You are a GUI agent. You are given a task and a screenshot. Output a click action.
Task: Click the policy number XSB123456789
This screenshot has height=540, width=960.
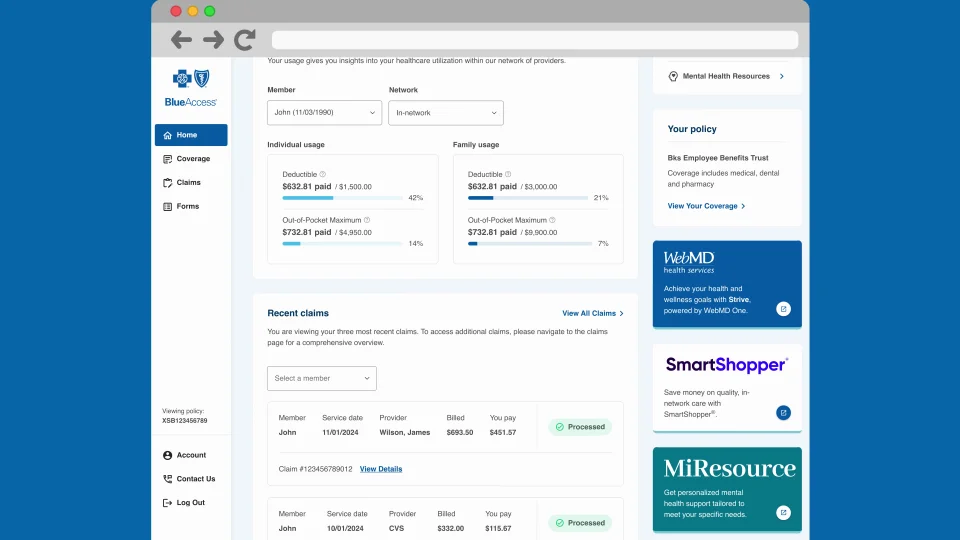[x=184, y=421]
